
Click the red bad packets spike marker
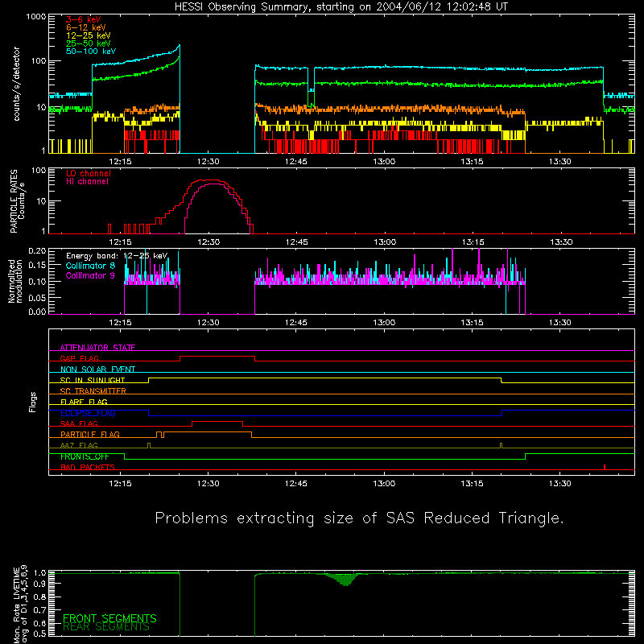[605, 467]
